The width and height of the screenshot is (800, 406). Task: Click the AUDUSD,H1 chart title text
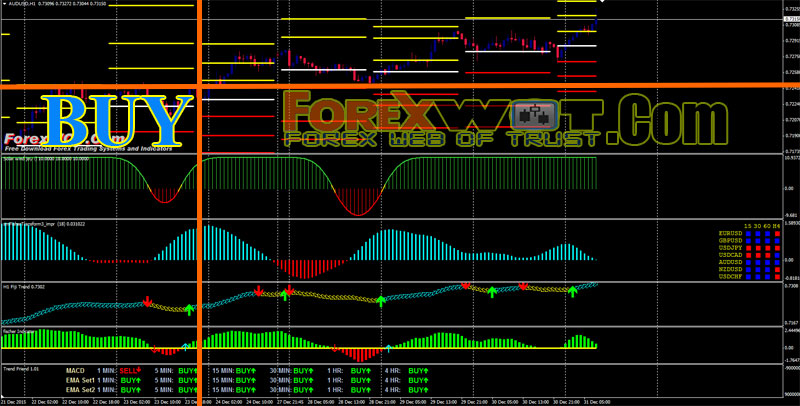23,4
